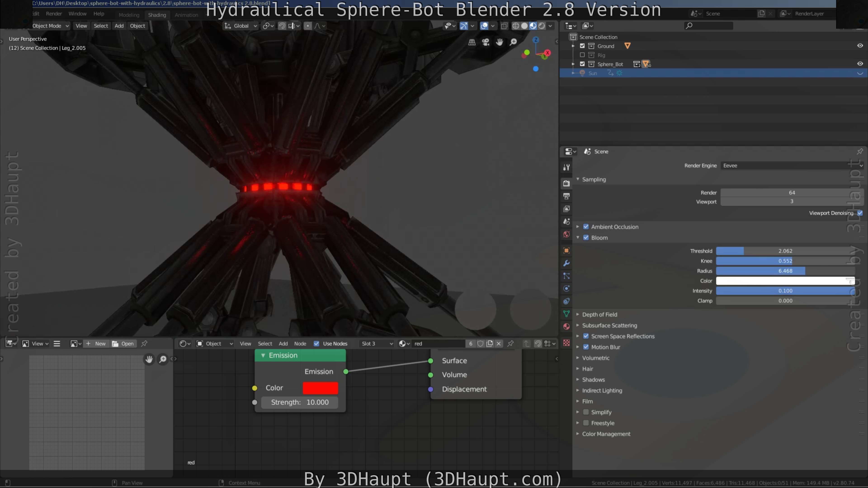Image resolution: width=868 pixels, height=488 pixels.
Task: Open the View Layer properties tab icon
Action: 566,209
